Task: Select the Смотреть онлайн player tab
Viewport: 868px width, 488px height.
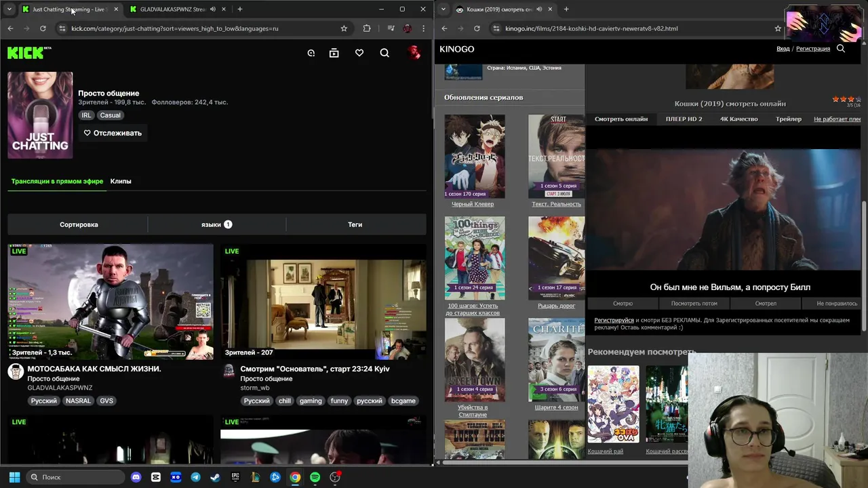Action: 621,119
